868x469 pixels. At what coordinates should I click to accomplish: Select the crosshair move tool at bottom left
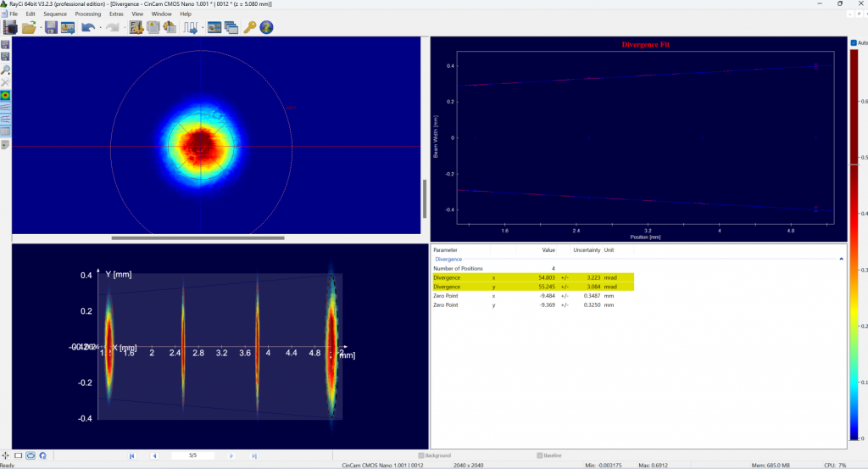coord(6,455)
